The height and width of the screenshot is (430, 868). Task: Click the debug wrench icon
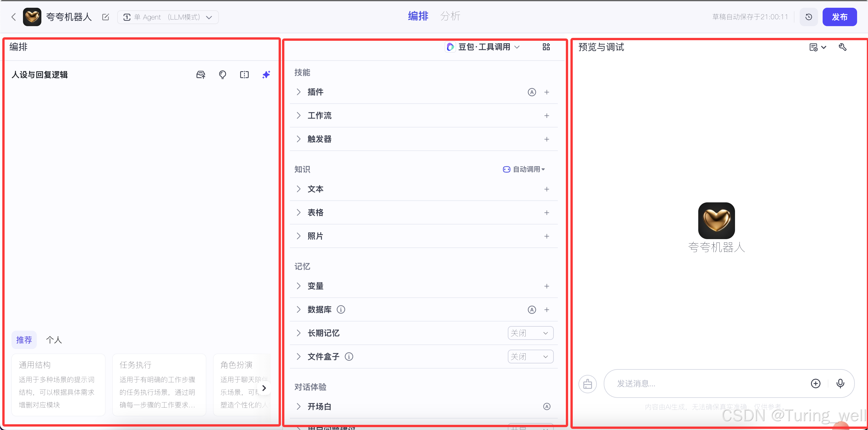[x=842, y=47]
